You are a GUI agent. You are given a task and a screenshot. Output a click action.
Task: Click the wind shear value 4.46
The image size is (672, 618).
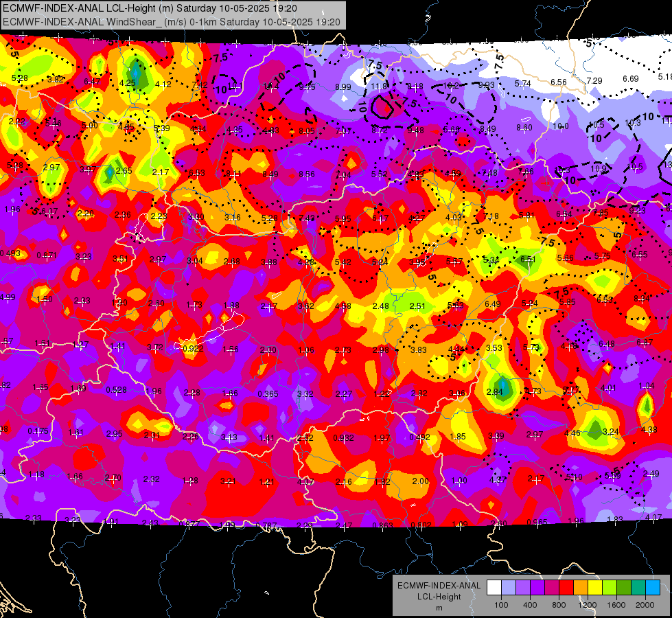pos(572,433)
